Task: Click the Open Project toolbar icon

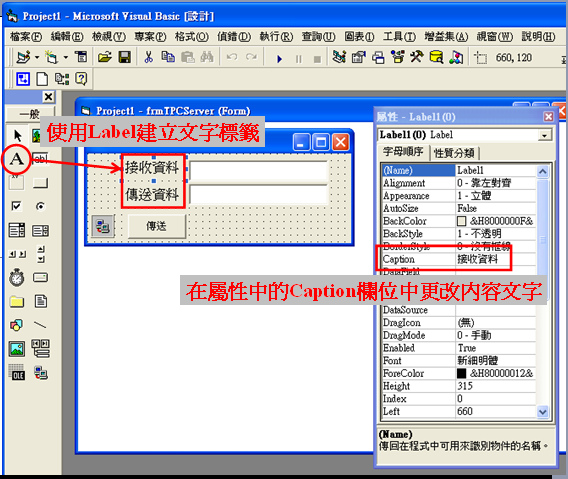Action: pyautogui.click(x=105, y=57)
